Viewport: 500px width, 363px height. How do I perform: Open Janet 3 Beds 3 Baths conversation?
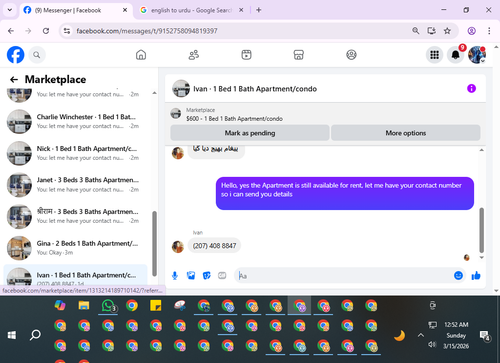click(77, 185)
